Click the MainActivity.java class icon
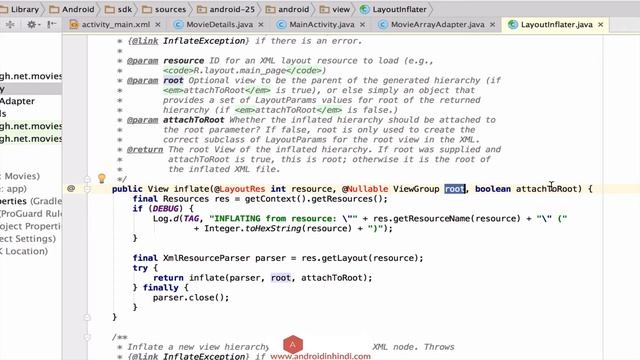Image resolution: width=640 pixels, height=360 pixels. [x=281, y=24]
